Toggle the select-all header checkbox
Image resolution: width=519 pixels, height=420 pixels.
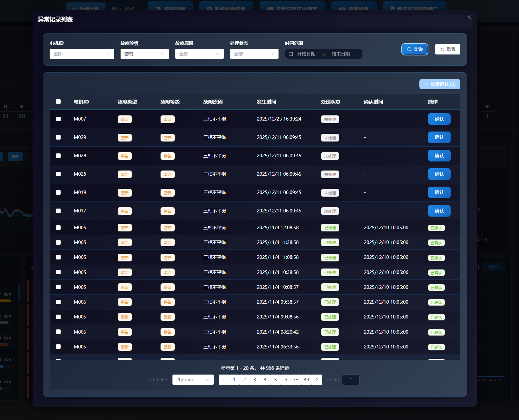[58, 102]
